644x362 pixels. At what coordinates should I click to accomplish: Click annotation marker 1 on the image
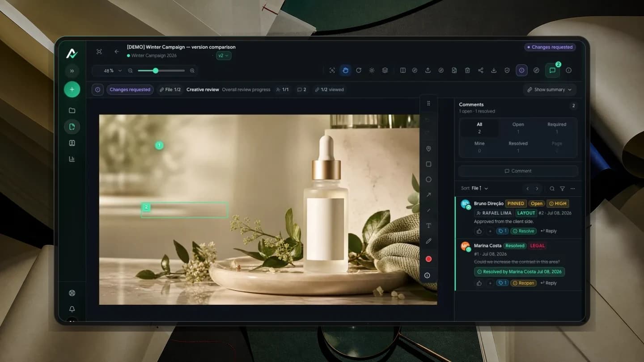(159, 145)
